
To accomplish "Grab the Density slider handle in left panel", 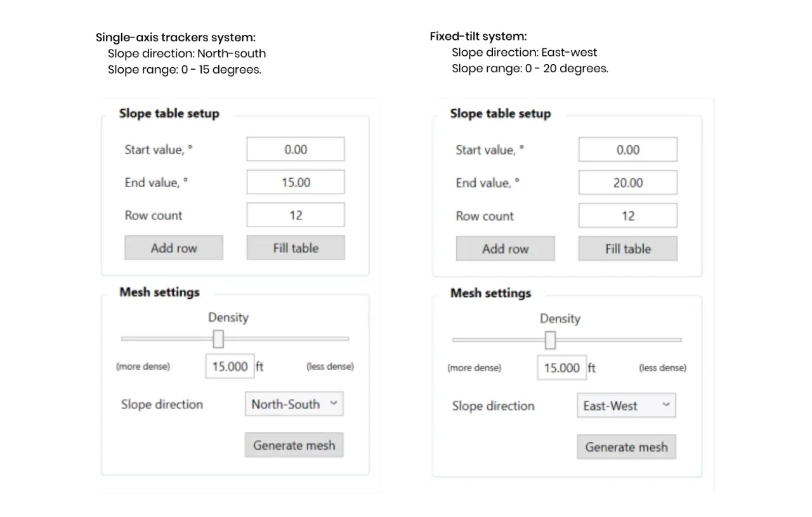I will 218,339.
